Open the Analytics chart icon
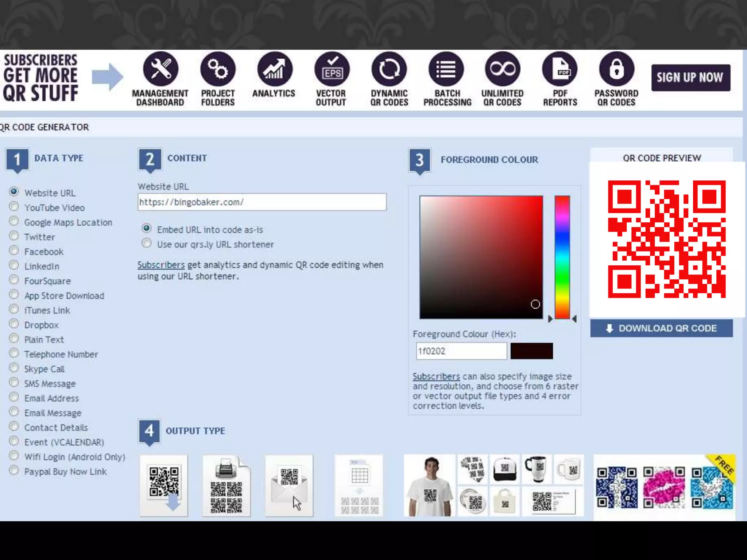747x560 pixels. click(x=274, y=69)
